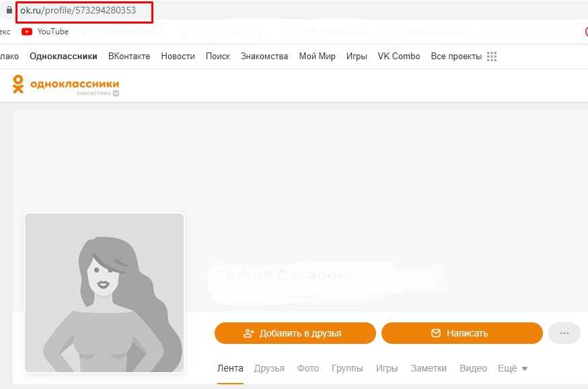Switch to the Группы tab
588x389 pixels.
click(347, 369)
